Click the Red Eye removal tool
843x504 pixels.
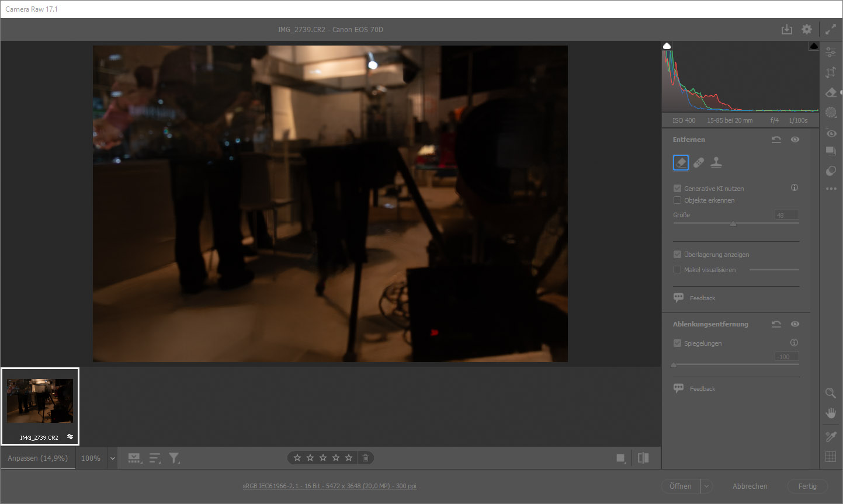830,133
